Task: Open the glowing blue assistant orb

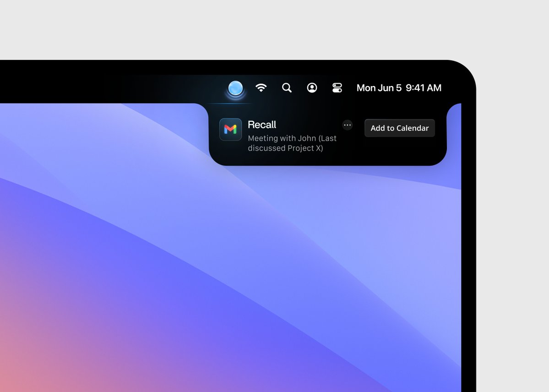Action: tap(235, 88)
